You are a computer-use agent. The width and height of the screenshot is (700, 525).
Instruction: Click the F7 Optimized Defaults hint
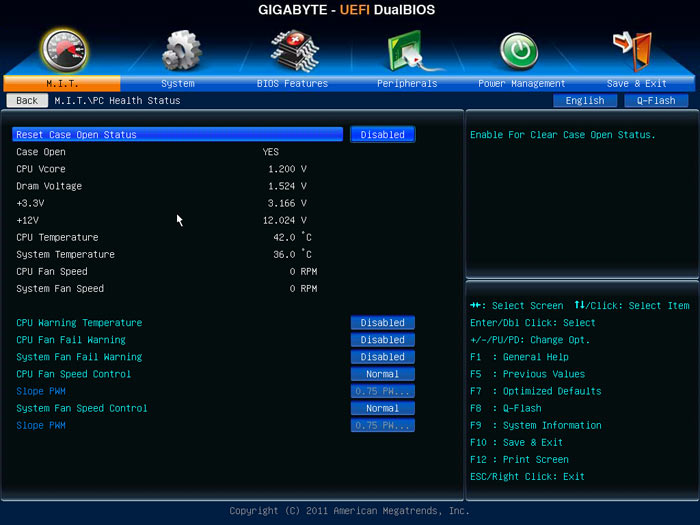[x=536, y=391]
